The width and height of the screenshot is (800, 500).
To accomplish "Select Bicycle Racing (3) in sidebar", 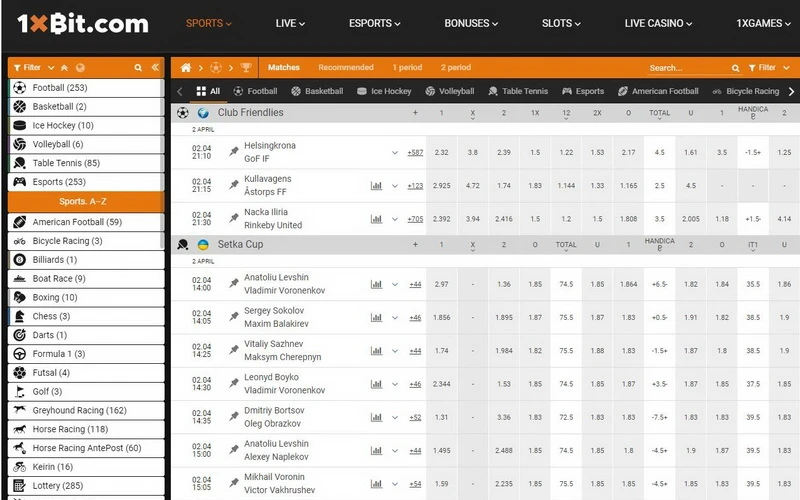I will point(86,241).
